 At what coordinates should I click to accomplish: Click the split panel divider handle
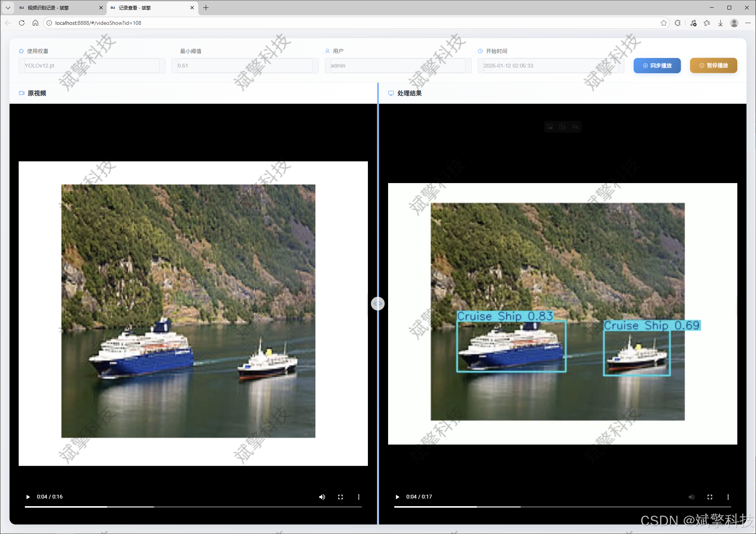[377, 304]
